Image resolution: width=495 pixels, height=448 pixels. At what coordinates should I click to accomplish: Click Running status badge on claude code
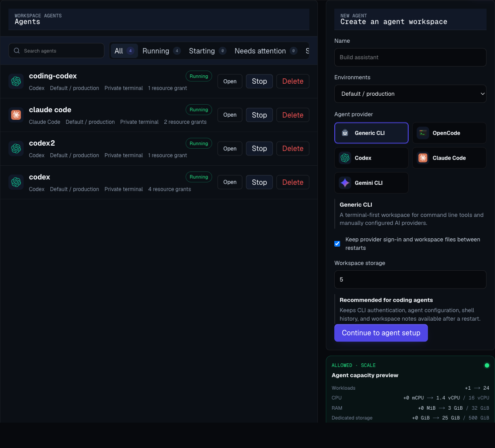(x=199, y=110)
